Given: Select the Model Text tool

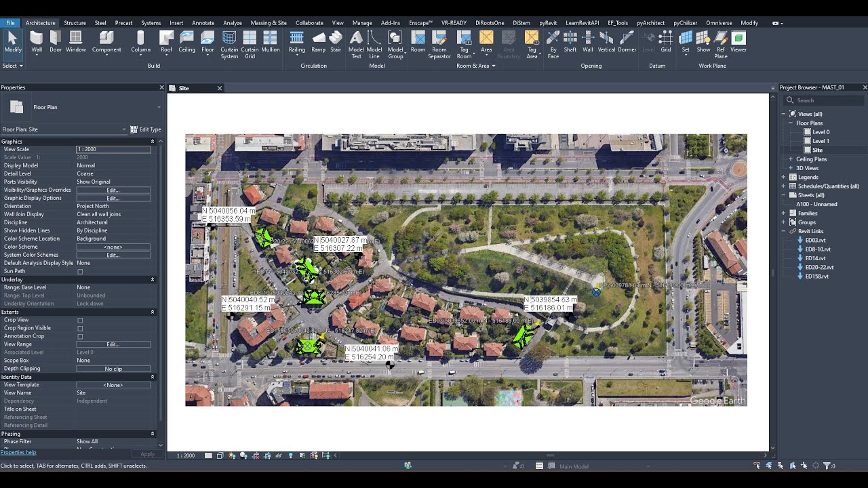Looking at the screenshot, I should pos(356,45).
